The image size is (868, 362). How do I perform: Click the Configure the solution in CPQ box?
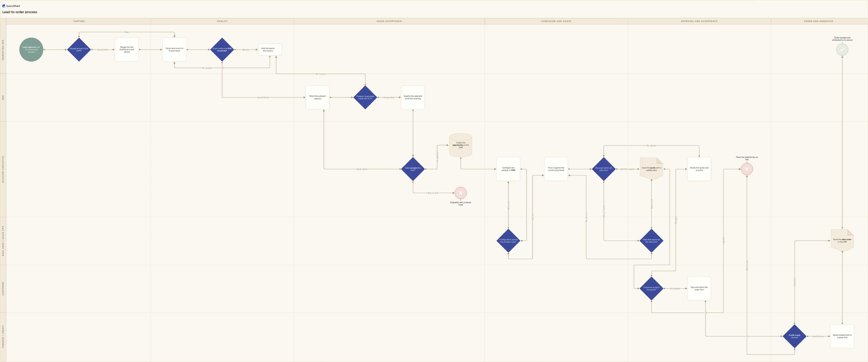click(508, 169)
